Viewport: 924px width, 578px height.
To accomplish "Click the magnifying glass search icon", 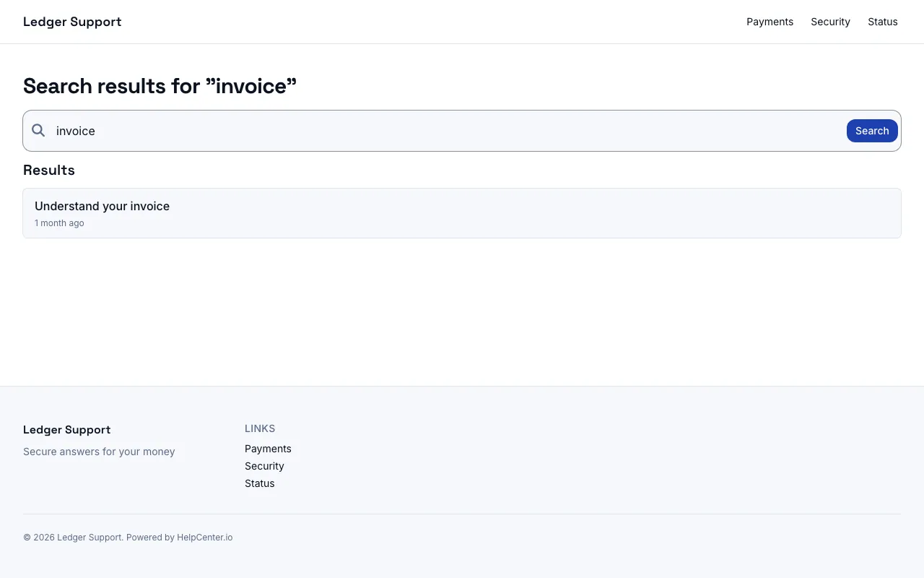I will 38,131.
